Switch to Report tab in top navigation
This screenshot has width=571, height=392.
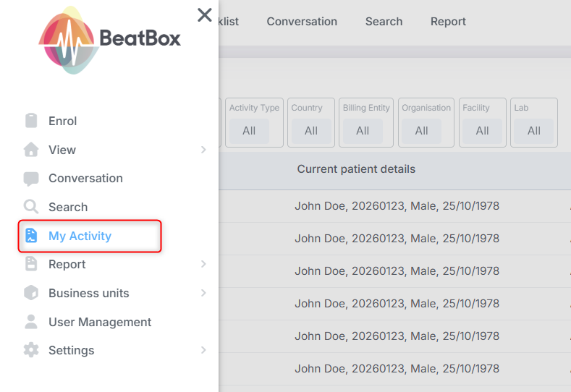tap(448, 22)
